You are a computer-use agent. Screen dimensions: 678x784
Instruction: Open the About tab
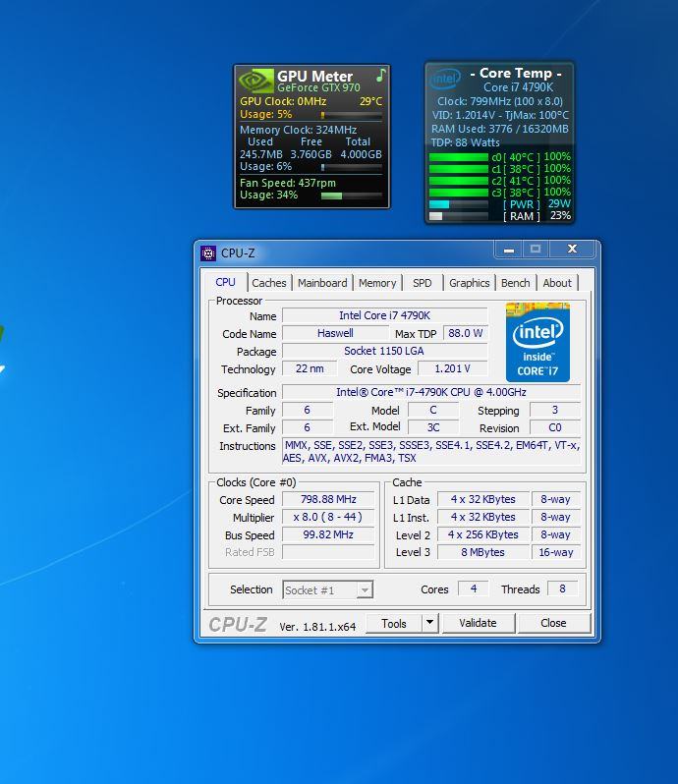pos(557,283)
